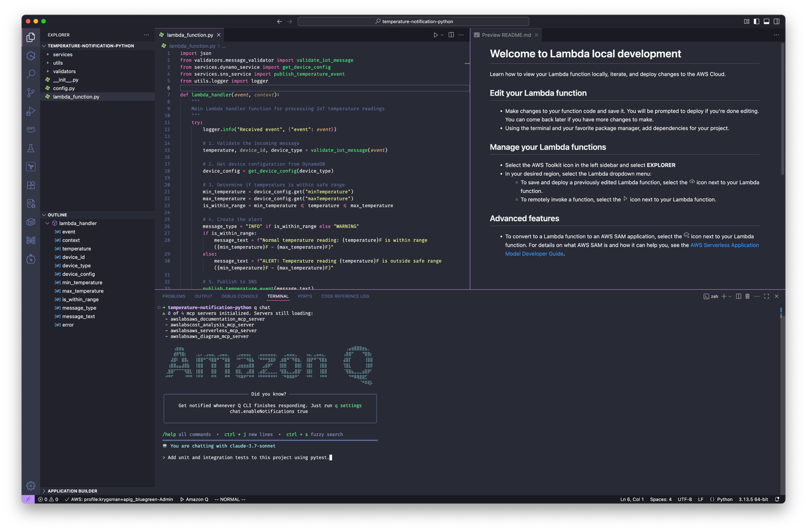This screenshot has width=807, height=532.
Task: Open More Actions for README preview group
Action: (x=776, y=35)
